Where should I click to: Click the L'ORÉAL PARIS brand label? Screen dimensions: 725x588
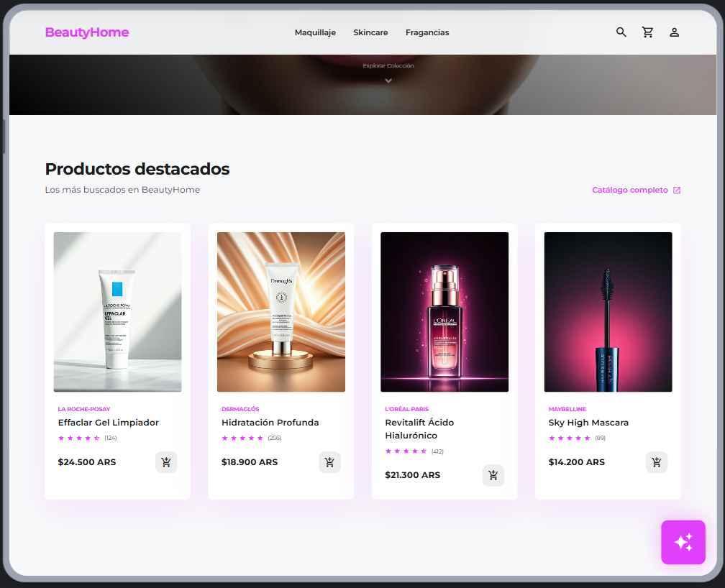(407, 409)
